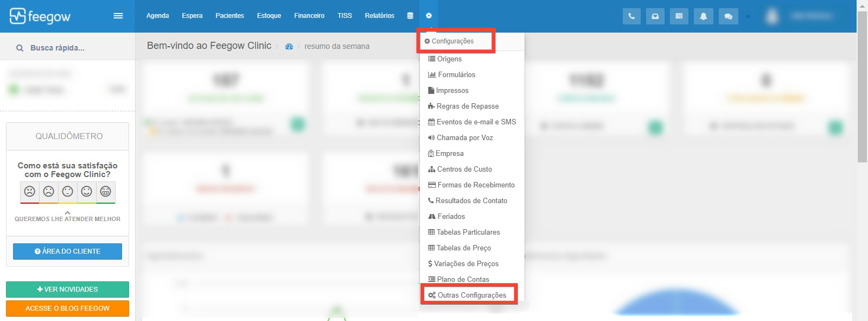868x321 pixels.
Task: Open the Pacientes menu
Action: (229, 16)
